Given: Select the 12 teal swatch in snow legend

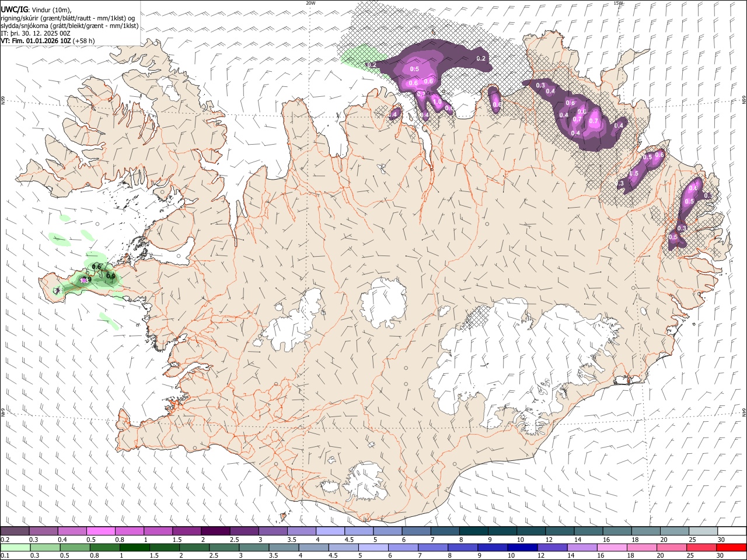Looking at the screenshot, I should (560, 531).
